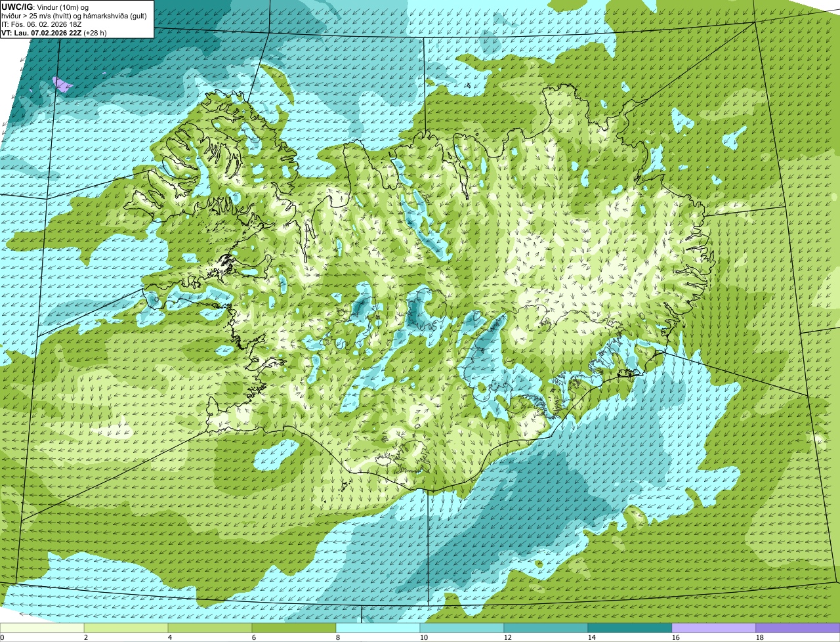Click the scale label "18" under the color bar
This screenshot has height=642, width=840.
click(760, 637)
